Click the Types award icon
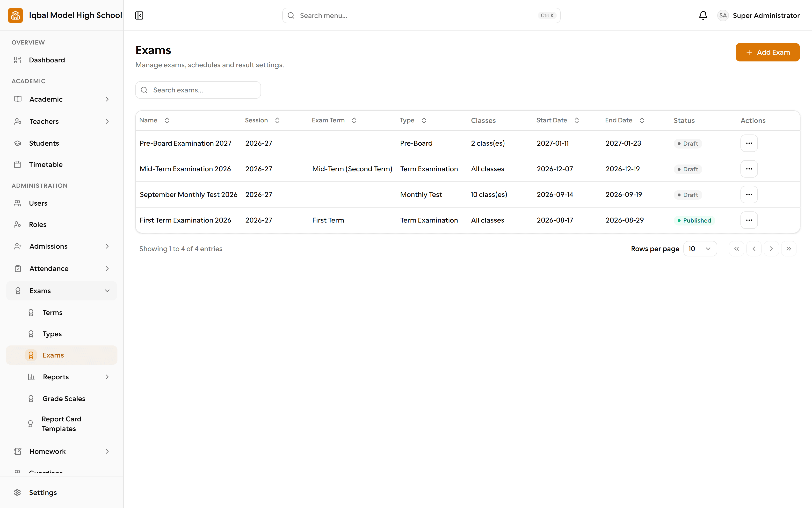The image size is (812, 508). coord(31,334)
